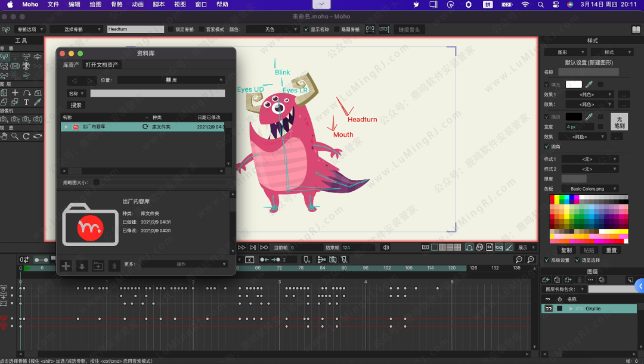This screenshot has height=364, width=644.
Task: Click the trash icon in the library window
Action: (x=114, y=266)
